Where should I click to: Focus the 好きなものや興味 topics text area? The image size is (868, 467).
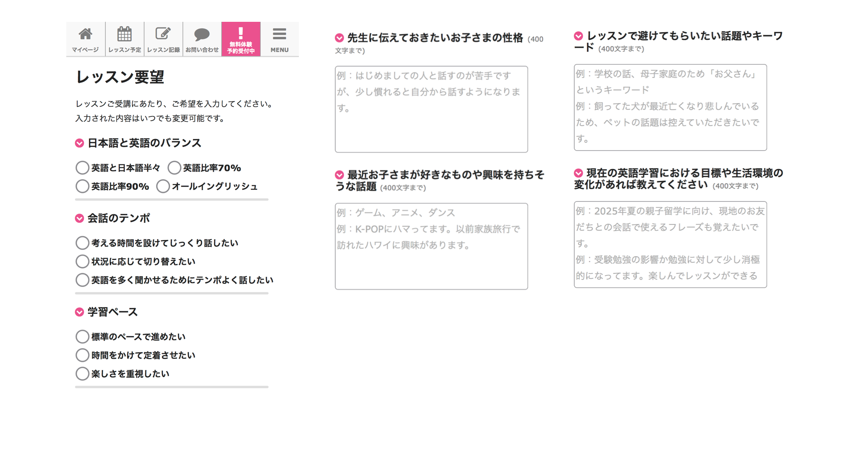pos(431,246)
